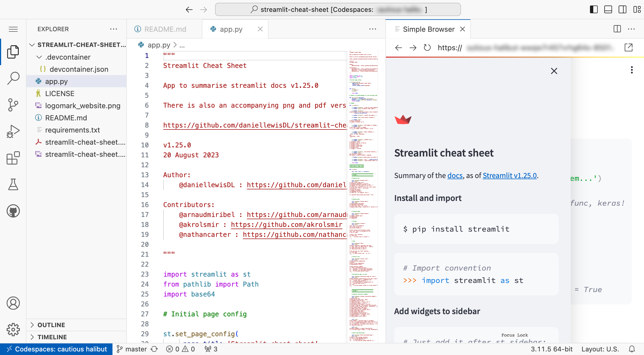
Task: Navigate back in Simple Browser
Action: pyautogui.click(x=399, y=48)
